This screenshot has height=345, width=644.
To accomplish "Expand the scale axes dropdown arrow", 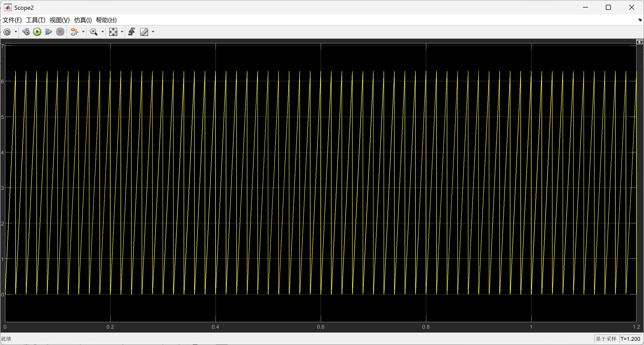I will (x=122, y=32).
